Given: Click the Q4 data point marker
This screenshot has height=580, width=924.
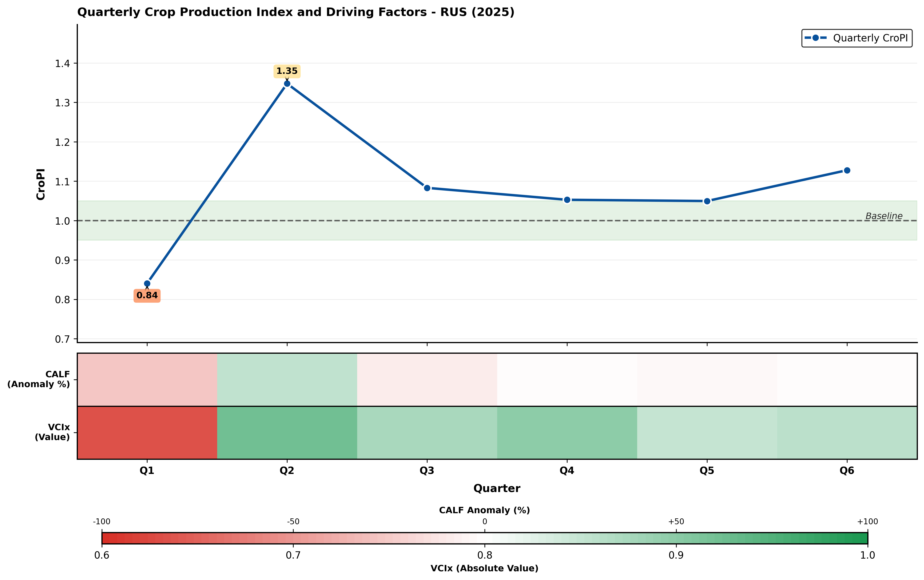Looking at the screenshot, I should [567, 200].
